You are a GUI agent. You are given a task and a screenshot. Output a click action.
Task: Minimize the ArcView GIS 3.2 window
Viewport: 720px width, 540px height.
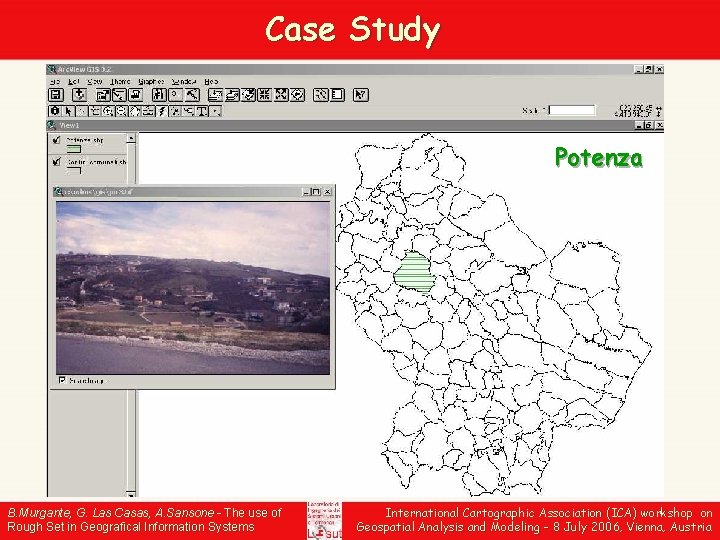click(638, 69)
